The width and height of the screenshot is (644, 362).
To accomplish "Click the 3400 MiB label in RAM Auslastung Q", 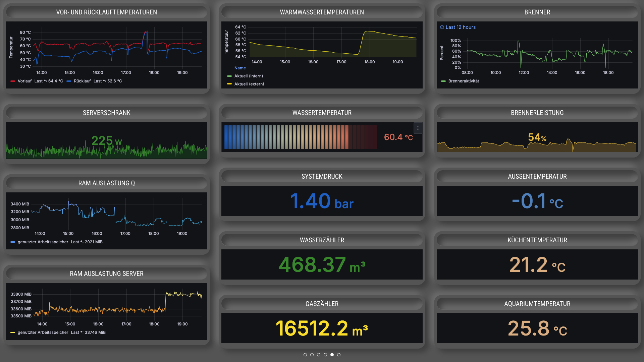I will point(20,204).
